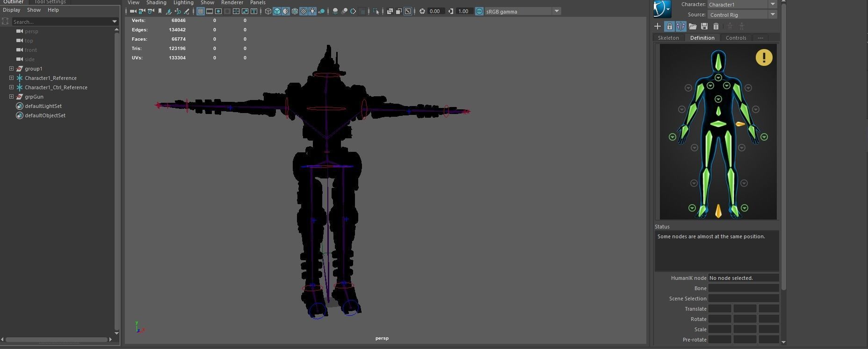The image size is (868, 349).
Task: Click the Shadows icon
Action: click(321, 11)
